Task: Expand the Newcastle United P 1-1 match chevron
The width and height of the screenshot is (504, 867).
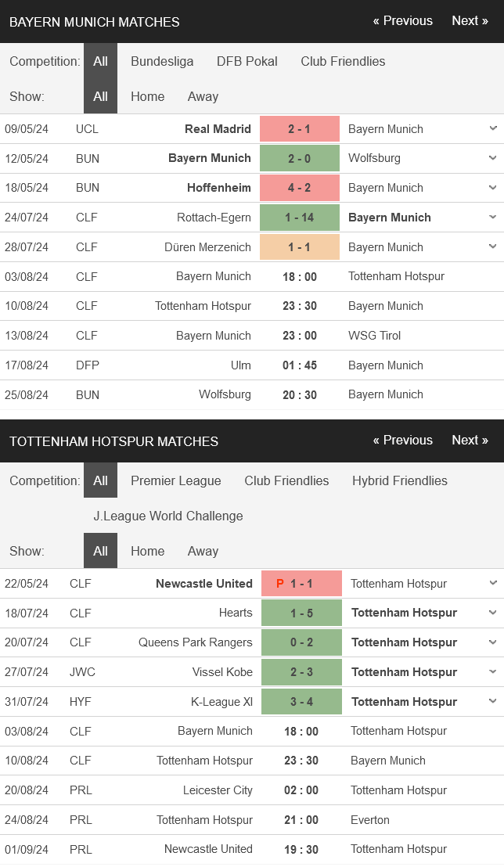Action: point(493,583)
